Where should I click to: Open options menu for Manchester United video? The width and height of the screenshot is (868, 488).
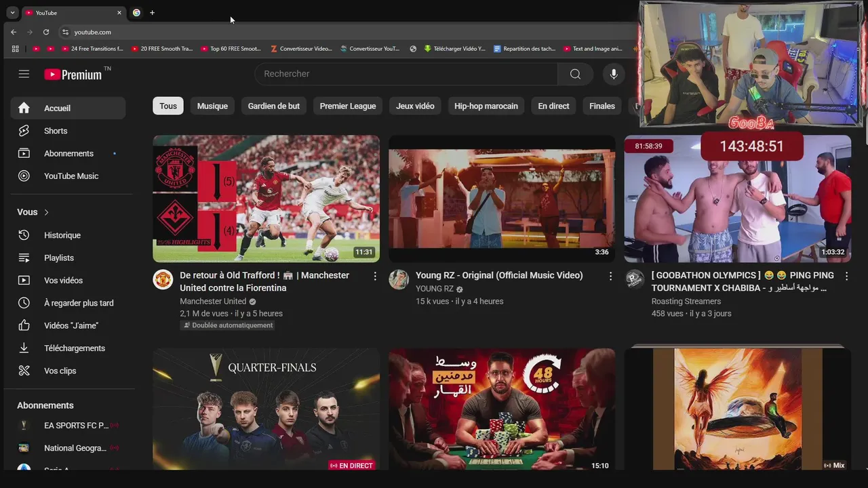(375, 276)
